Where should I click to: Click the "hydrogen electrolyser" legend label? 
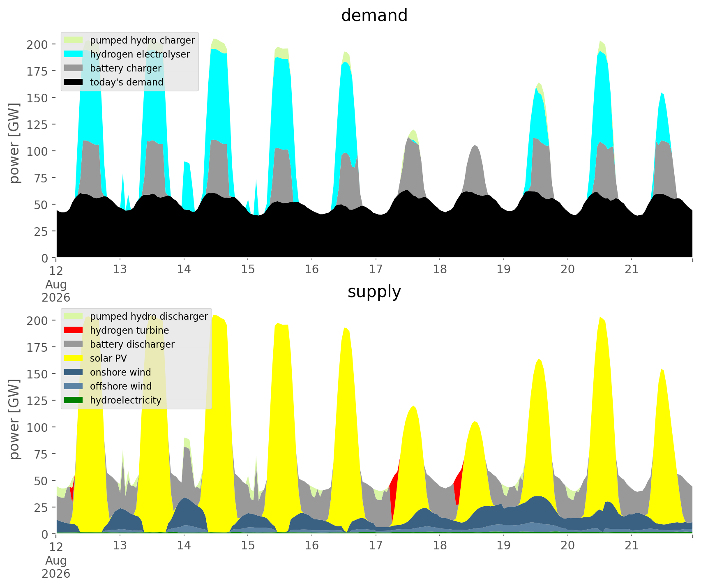point(140,55)
